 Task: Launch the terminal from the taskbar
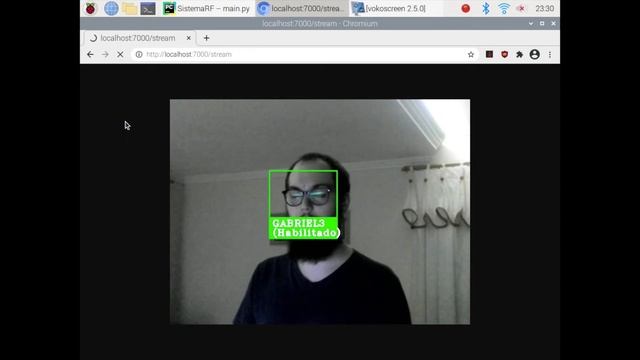(148, 9)
